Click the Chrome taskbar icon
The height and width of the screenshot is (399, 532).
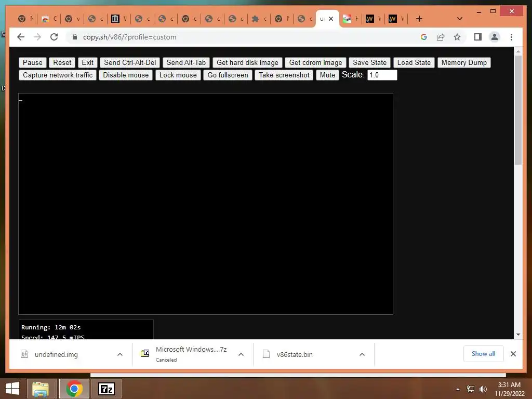point(74,389)
